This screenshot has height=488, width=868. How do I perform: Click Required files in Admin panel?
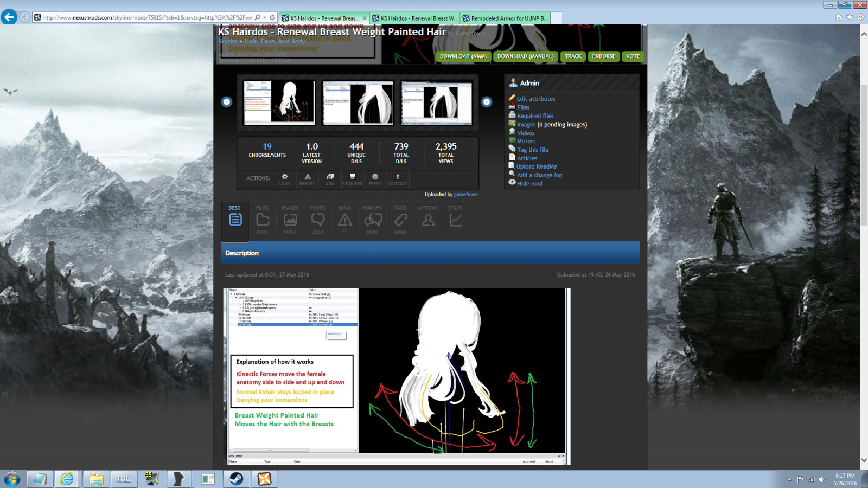(535, 116)
